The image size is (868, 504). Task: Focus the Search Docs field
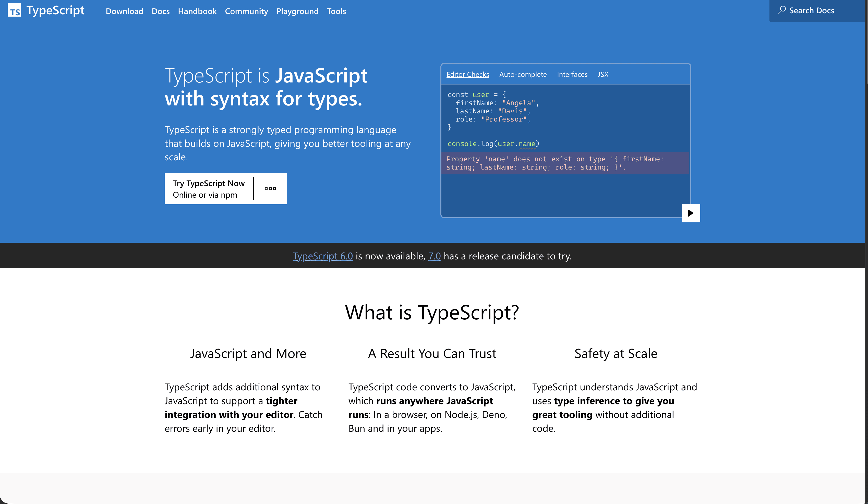[x=817, y=11]
